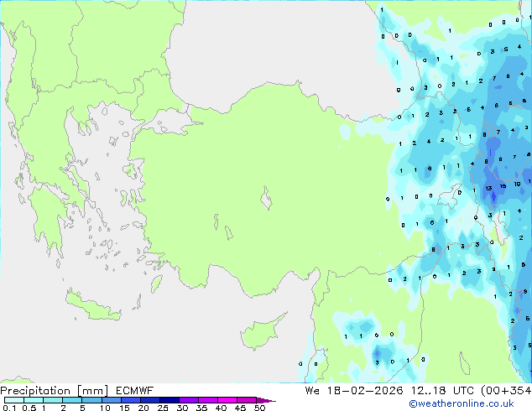Select the 5–10 mm legend swatch
Image resolution: width=532 pixels, height=411 pixels.
coord(91,400)
